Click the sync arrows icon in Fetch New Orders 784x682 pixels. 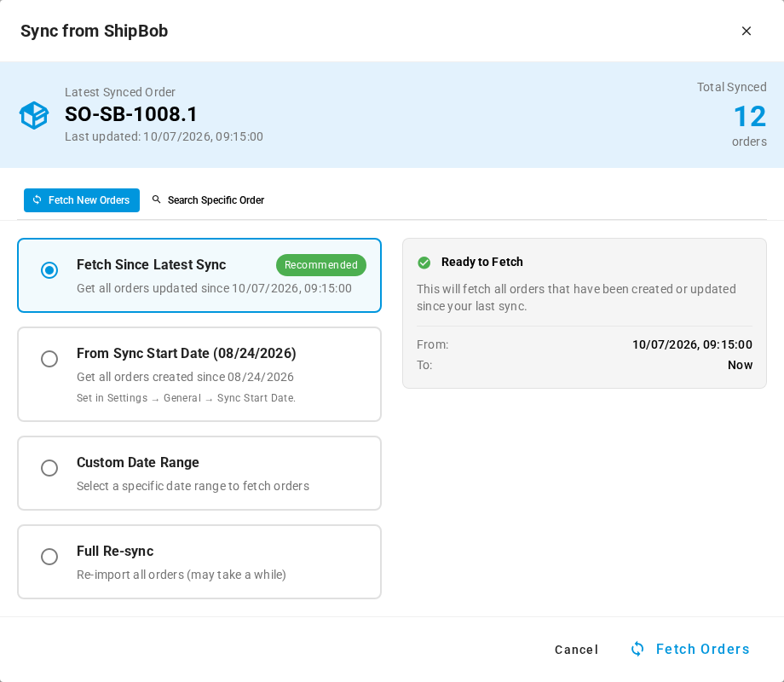point(37,199)
